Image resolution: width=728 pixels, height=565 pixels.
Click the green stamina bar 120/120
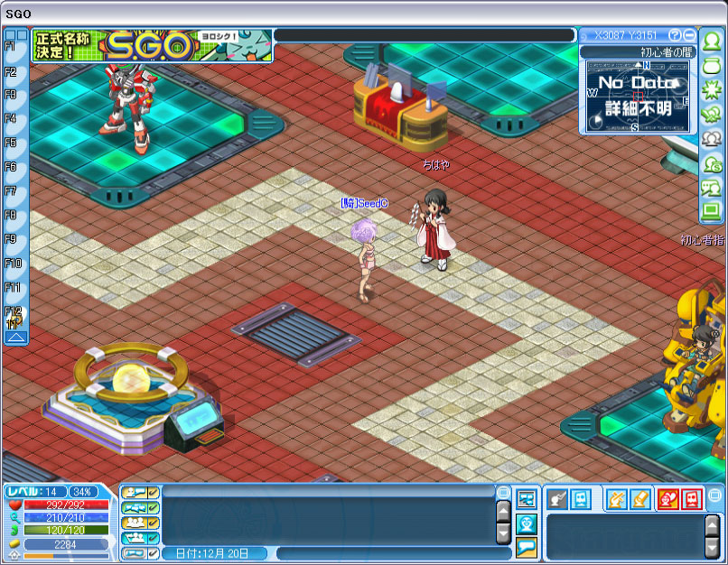pyautogui.click(x=66, y=530)
